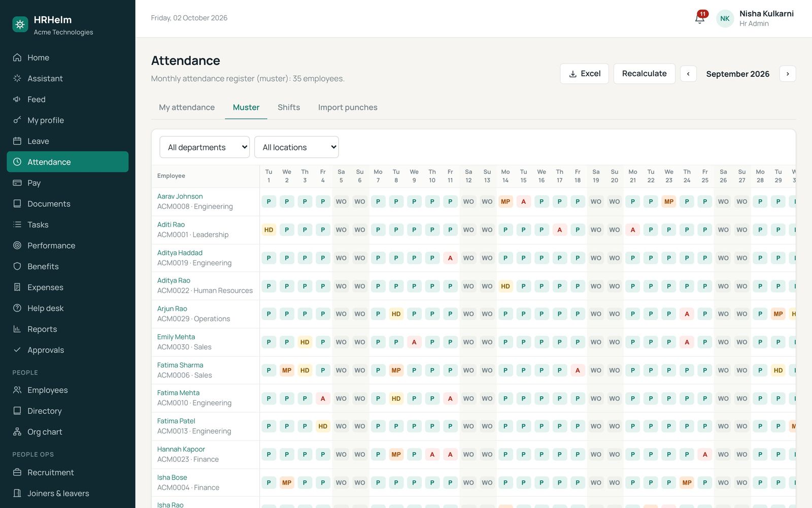Viewport: 812px width, 508px height.
Task: Open the Expenses receipt icon
Action: click(x=17, y=287)
